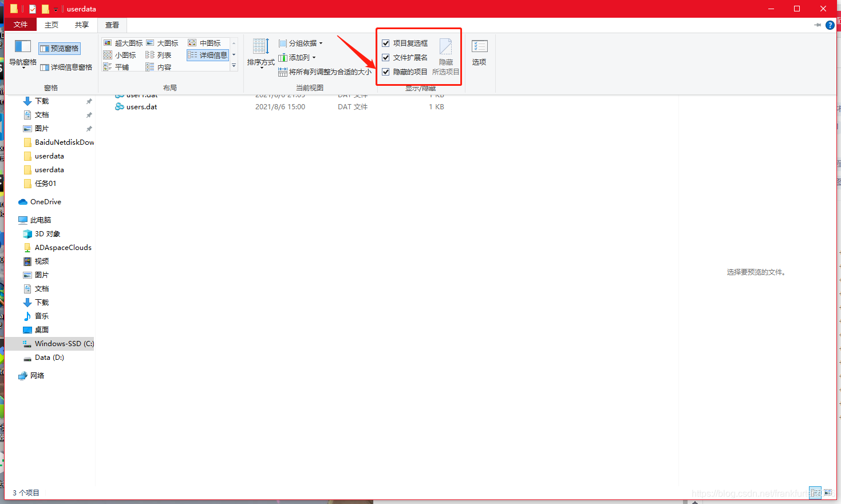
Task: Switch to the 共享 ribbon tab
Action: point(82,25)
